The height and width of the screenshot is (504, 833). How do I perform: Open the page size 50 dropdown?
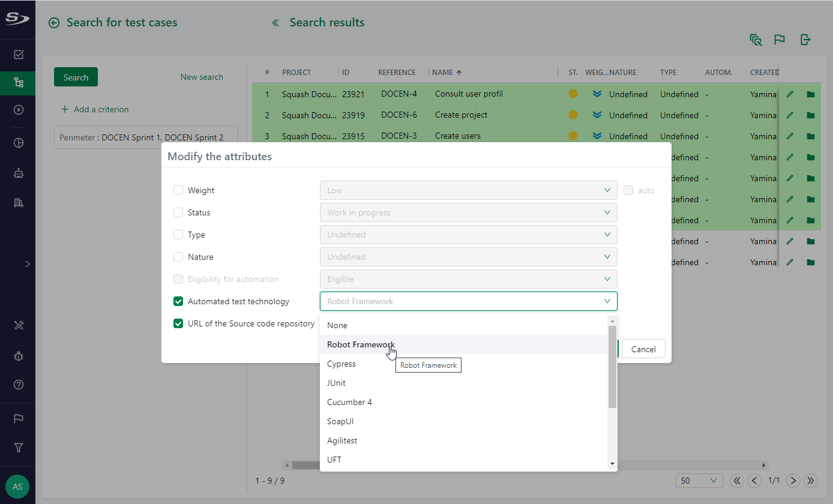pyautogui.click(x=699, y=481)
